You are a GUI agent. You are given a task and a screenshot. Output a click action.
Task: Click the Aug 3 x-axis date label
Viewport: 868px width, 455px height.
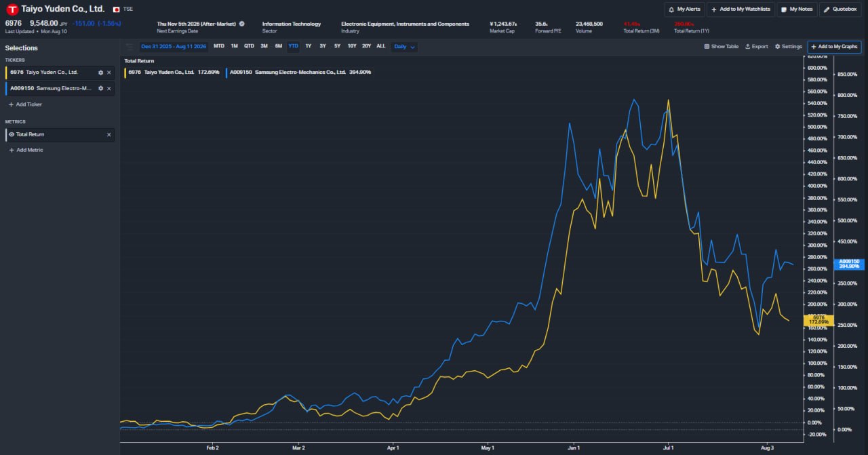pos(768,448)
